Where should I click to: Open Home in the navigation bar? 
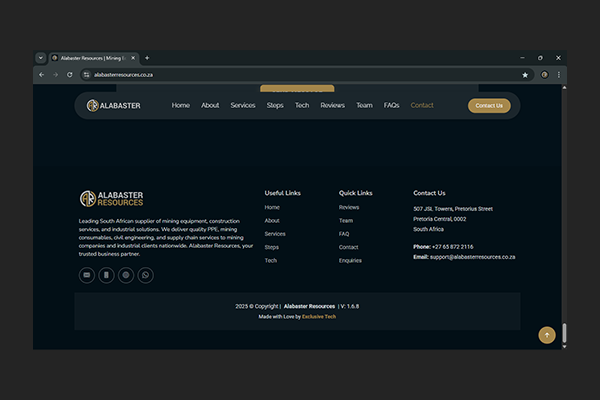click(x=181, y=105)
